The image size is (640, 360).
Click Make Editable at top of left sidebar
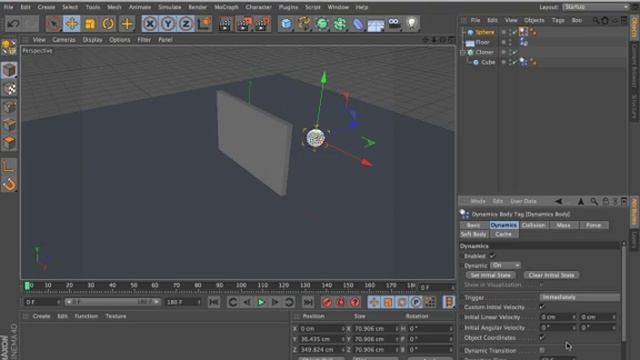point(9,47)
